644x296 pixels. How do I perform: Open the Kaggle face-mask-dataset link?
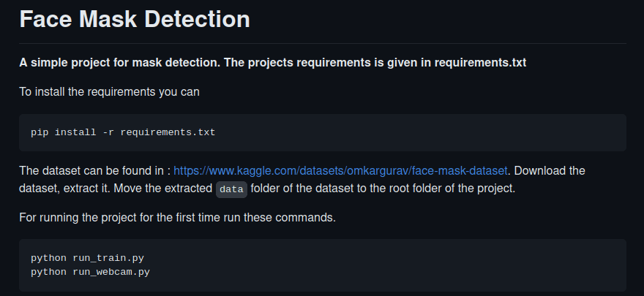(x=340, y=170)
